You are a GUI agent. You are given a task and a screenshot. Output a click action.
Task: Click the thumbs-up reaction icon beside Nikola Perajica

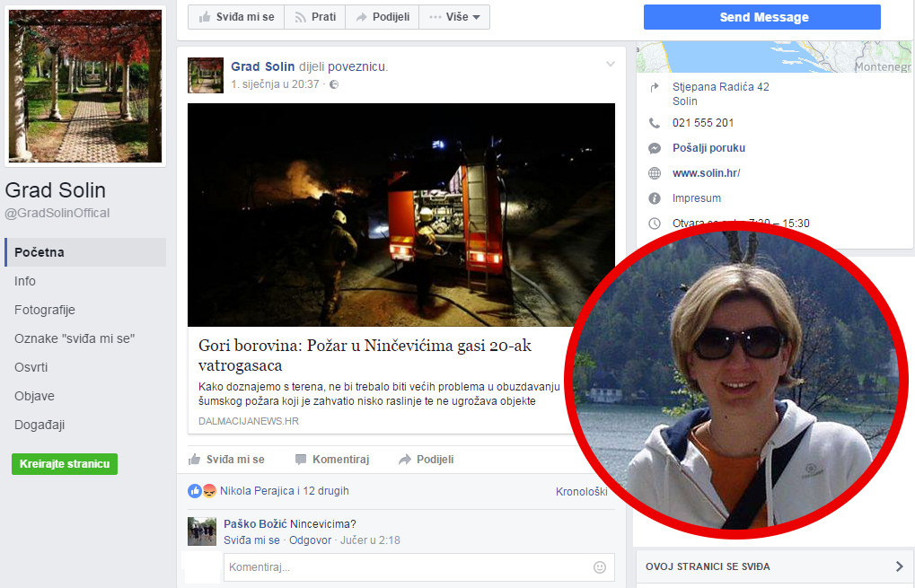pyautogui.click(x=194, y=491)
